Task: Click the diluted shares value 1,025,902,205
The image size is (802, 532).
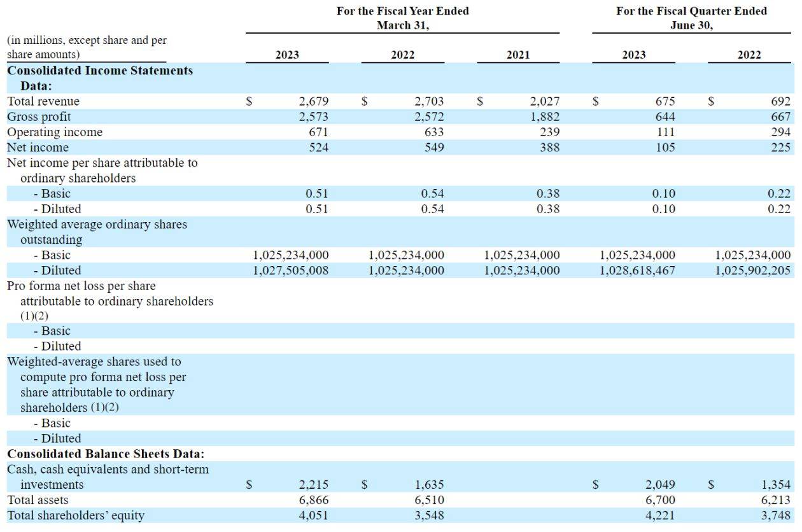Action: coord(752,270)
